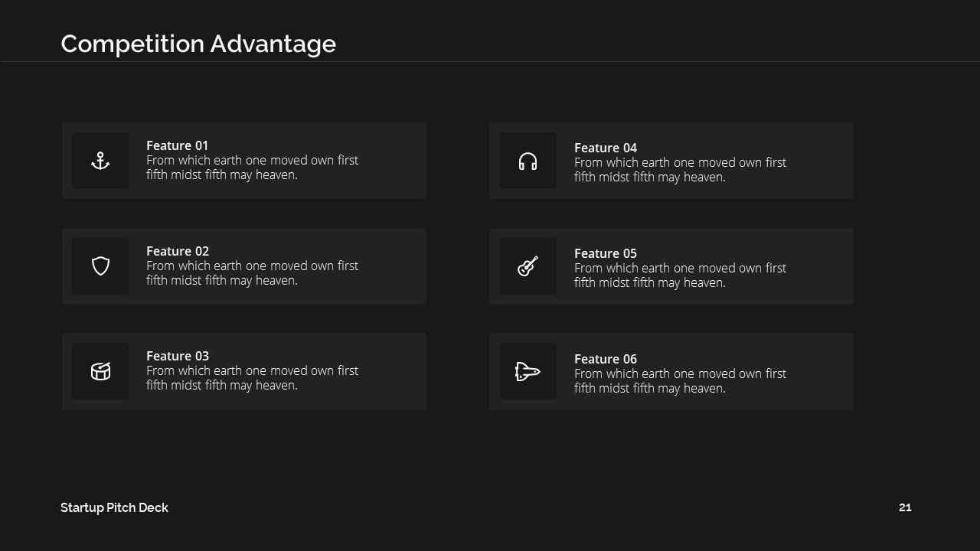
Task: Select the headphones icon for Feature 04
Action: pos(528,161)
